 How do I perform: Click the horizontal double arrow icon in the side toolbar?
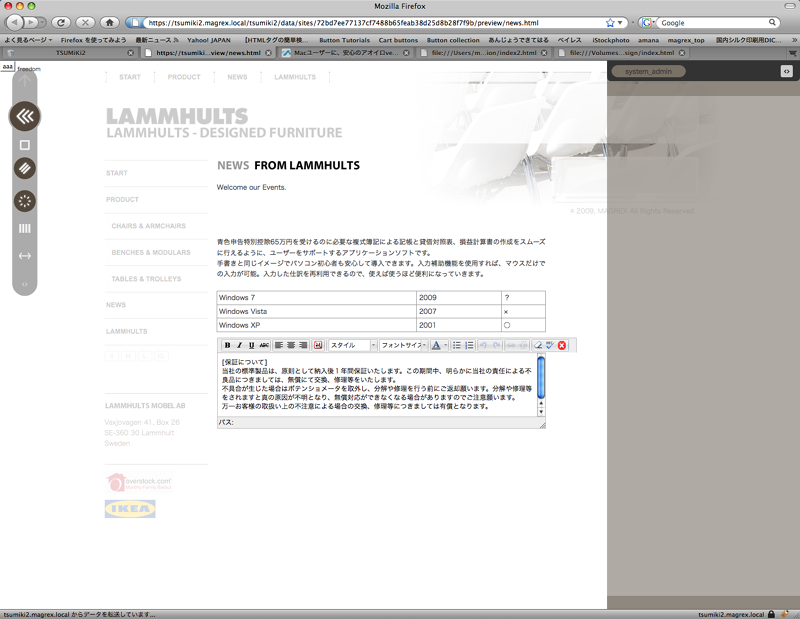click(24, 256)
